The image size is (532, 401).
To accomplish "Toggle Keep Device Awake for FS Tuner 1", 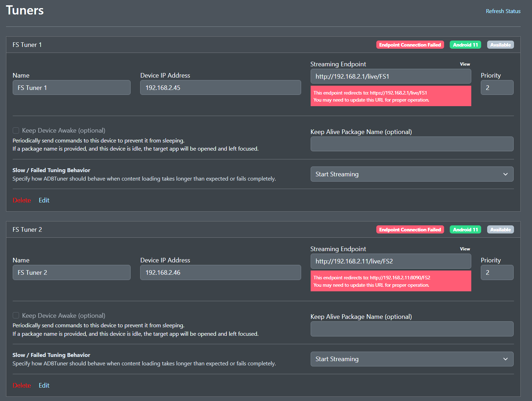I will (16, 130).
